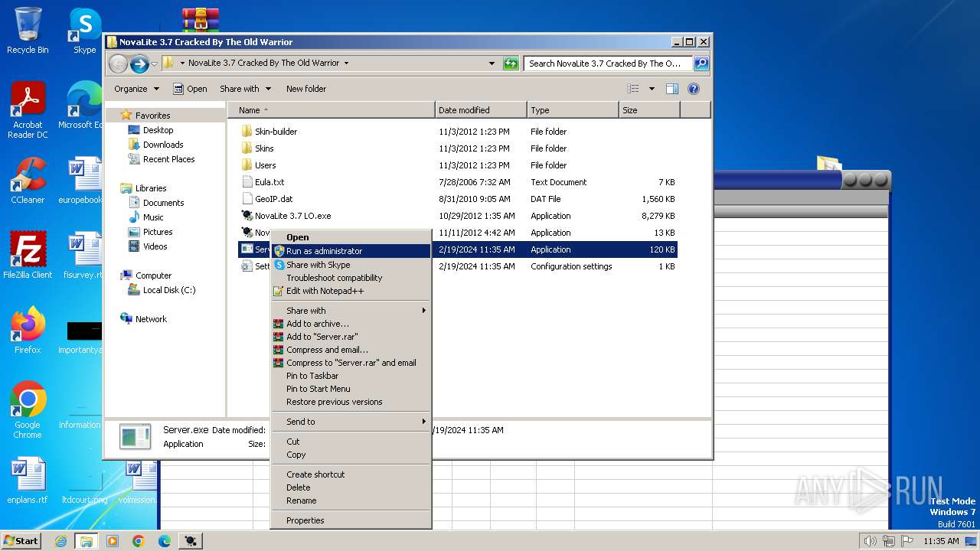Choose Restore previous versions
Image resolution: width=980 pixels, height=551 pixels.
tap(351, 402)
